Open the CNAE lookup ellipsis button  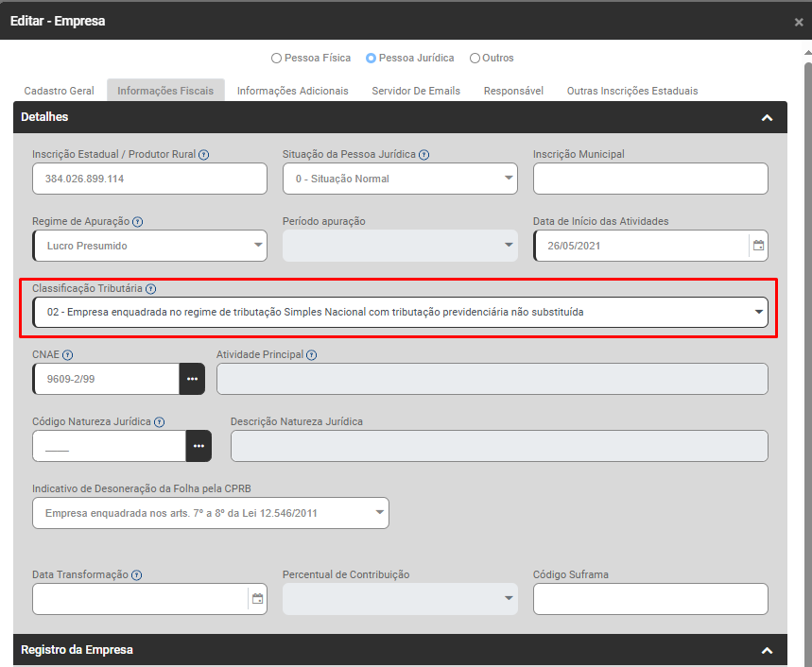192,379
